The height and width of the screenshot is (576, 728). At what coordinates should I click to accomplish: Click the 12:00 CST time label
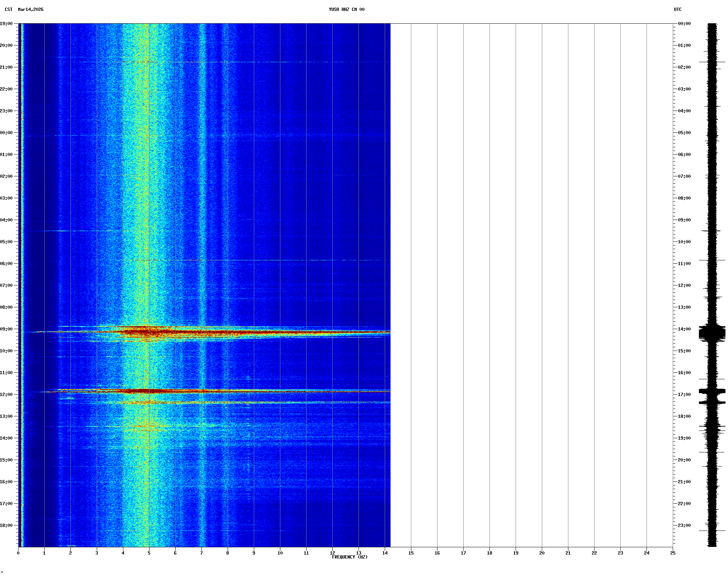point(6,395)
